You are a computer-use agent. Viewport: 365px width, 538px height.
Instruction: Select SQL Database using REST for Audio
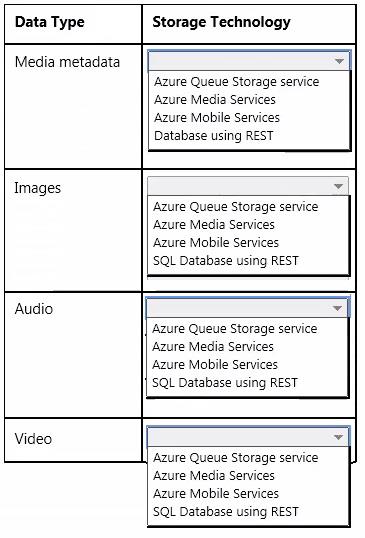[225, 383]
